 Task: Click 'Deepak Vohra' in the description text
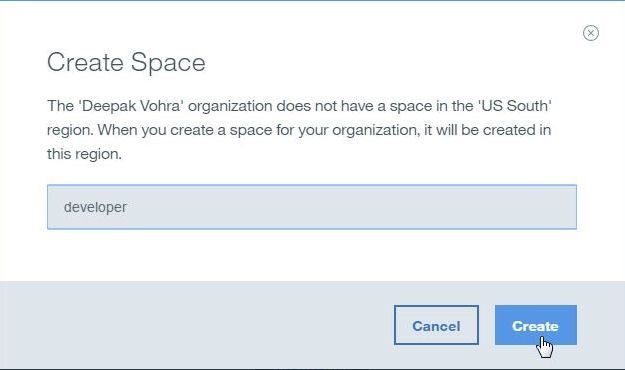pos(132,106)
